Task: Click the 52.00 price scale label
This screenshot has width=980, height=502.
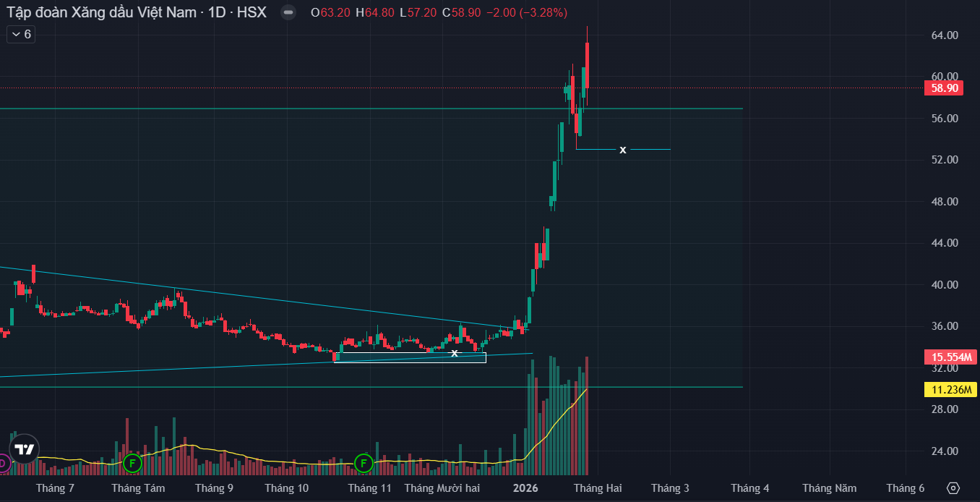Action: 945,160
